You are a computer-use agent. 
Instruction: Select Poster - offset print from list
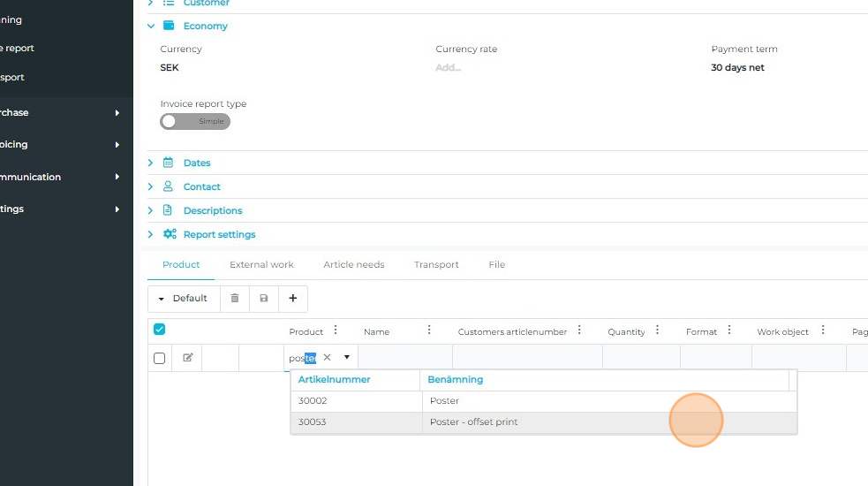pos(473,422)
